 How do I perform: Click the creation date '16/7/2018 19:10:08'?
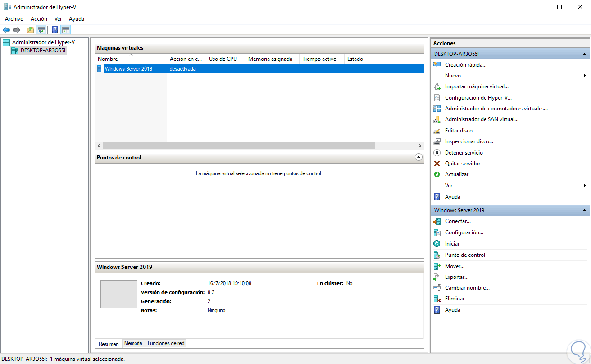[x=229, y=283]
